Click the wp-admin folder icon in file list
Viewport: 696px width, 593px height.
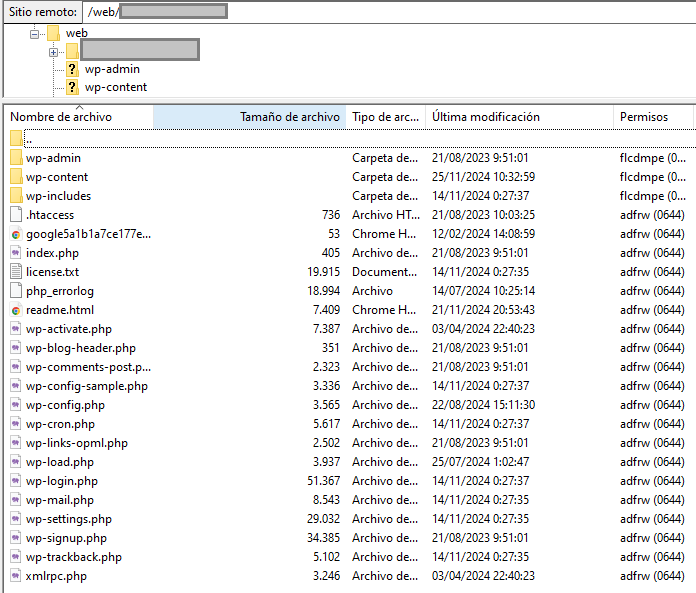16,158
